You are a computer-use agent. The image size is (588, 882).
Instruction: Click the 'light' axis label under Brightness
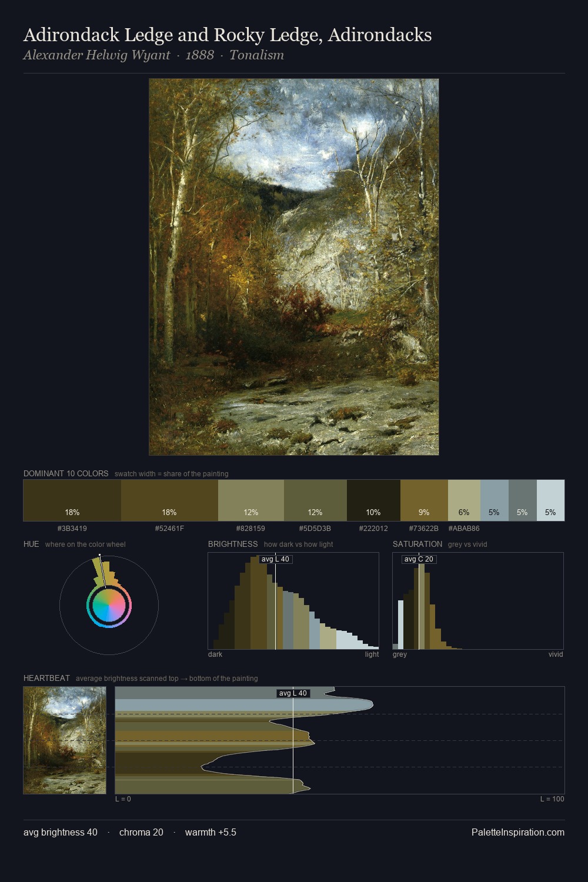pos(372,654)
